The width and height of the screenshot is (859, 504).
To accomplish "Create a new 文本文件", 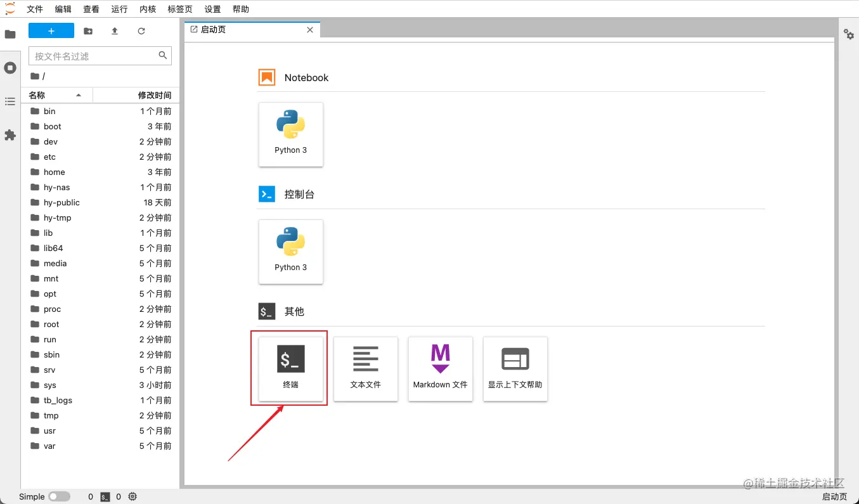I will (x=366, y=369).
